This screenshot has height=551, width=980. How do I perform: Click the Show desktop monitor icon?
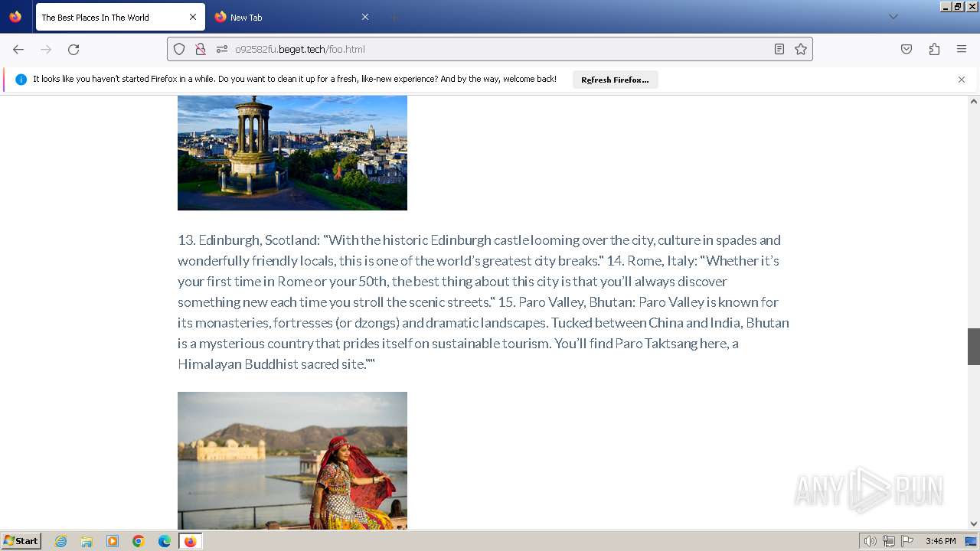pyautogui.click(x=971, y=541)
